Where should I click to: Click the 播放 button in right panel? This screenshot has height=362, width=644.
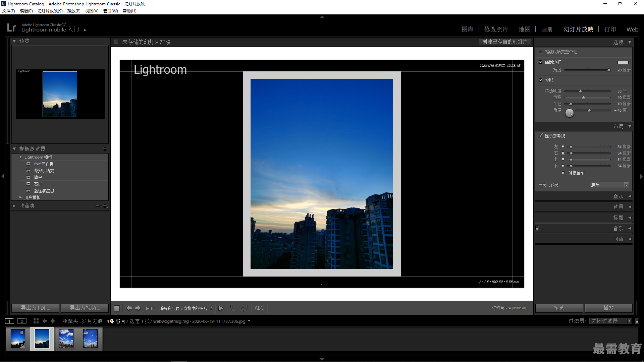[x=608, y=308]
